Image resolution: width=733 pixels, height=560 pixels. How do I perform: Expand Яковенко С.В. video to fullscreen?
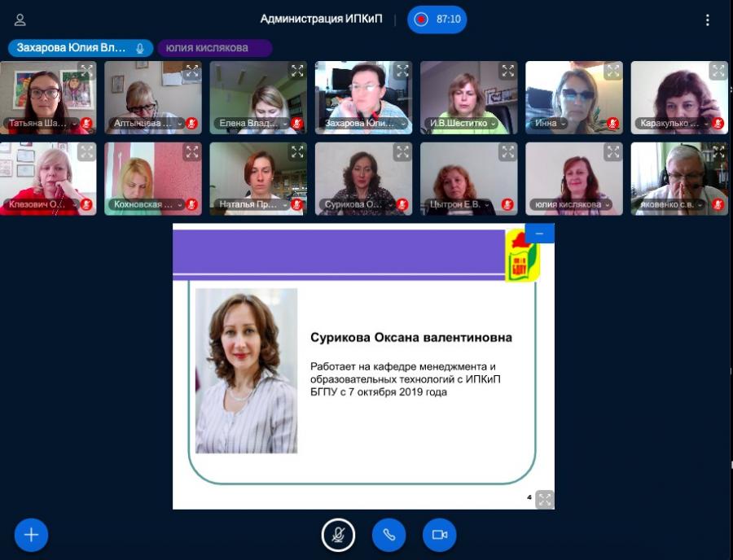click(x=718, y=151)
